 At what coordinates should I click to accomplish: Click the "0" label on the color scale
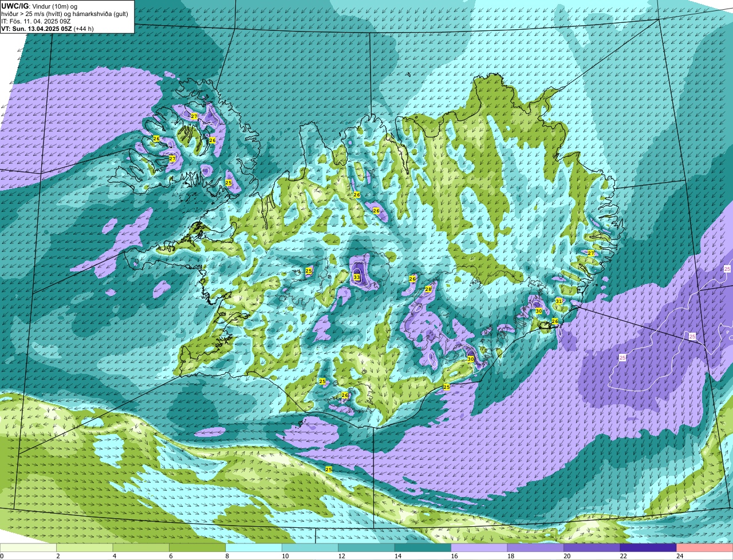point(2,556)
